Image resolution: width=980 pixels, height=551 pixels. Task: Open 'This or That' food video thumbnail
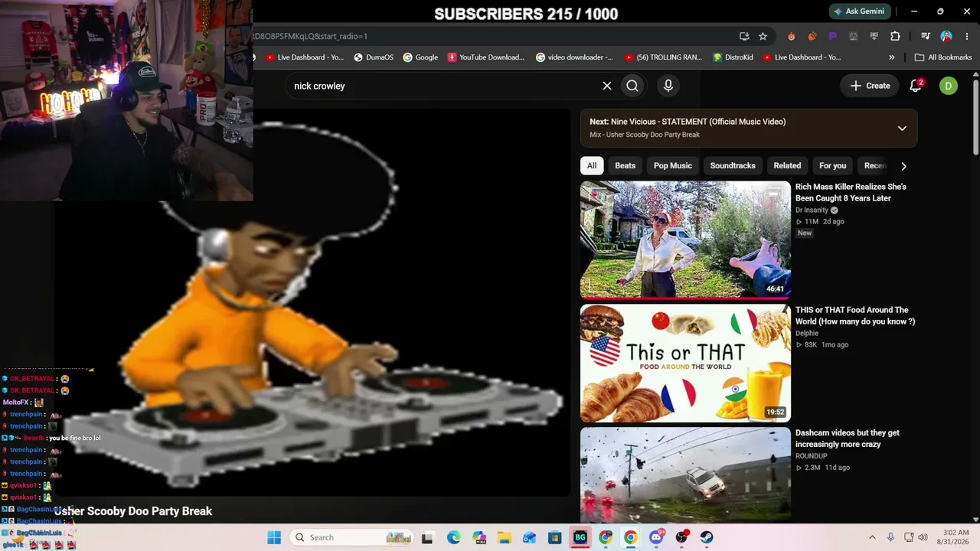(685, 363)
